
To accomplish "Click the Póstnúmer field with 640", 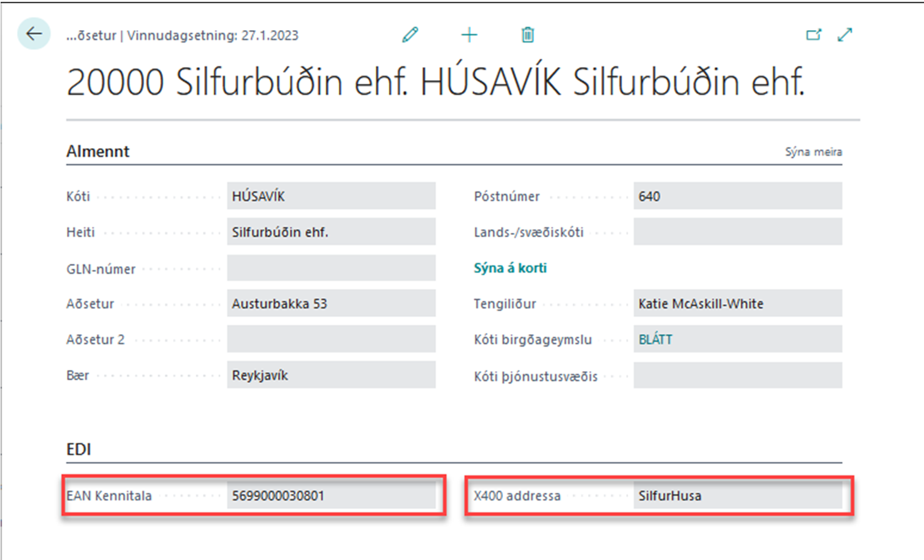I will 737,196.
